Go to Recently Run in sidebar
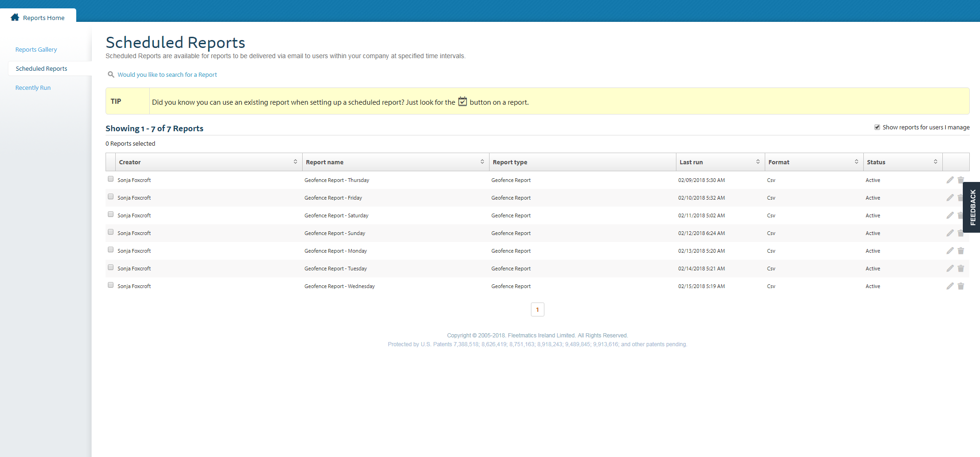 pyautogui.click(x=33, y=87)
